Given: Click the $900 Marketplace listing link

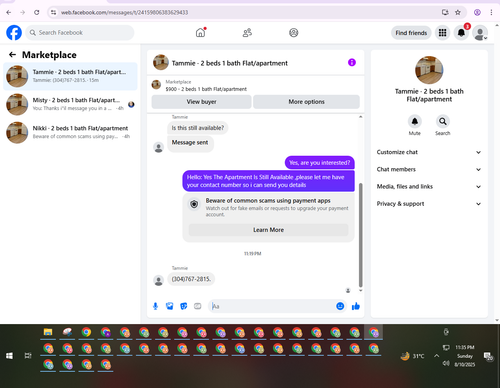Looking at the screenshot, I should point(206,89).
